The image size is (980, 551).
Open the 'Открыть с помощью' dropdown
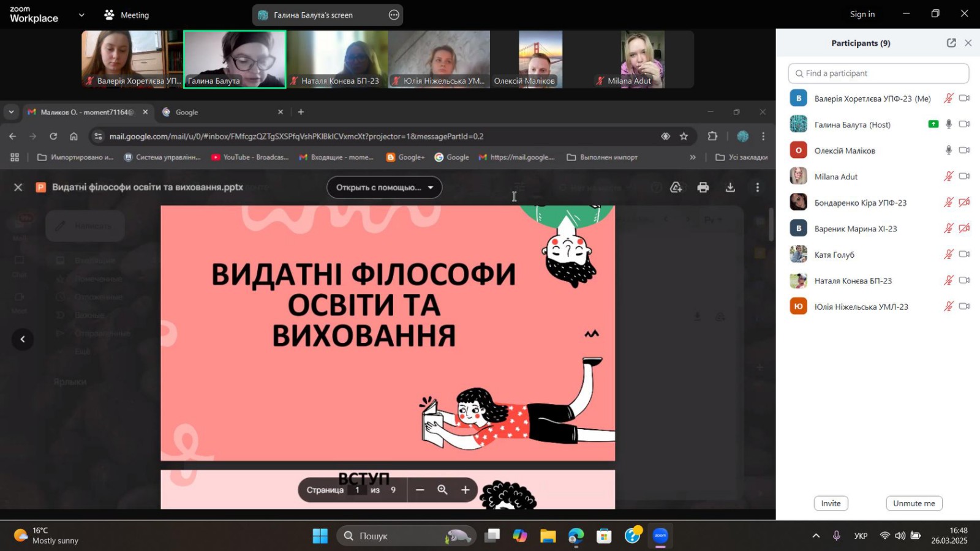pos(384,187)
